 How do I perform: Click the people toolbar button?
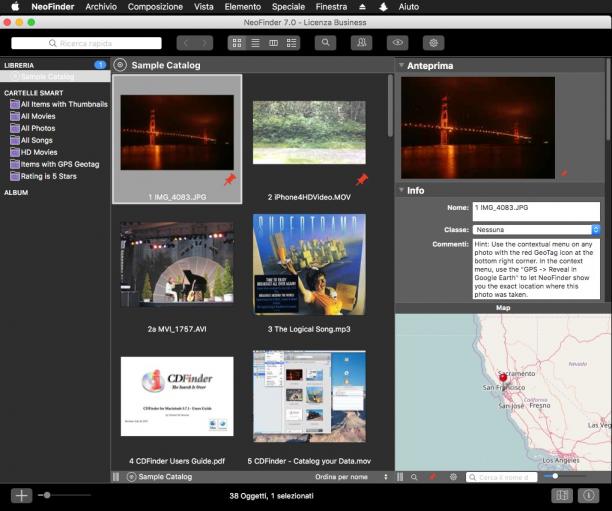point(361,43)
